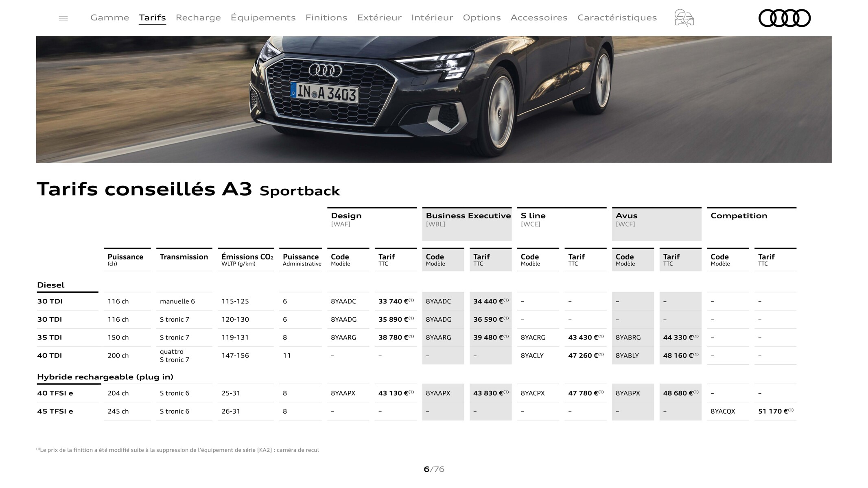
Task: Open the Accessoires tab
Action: tap(539, 17)
